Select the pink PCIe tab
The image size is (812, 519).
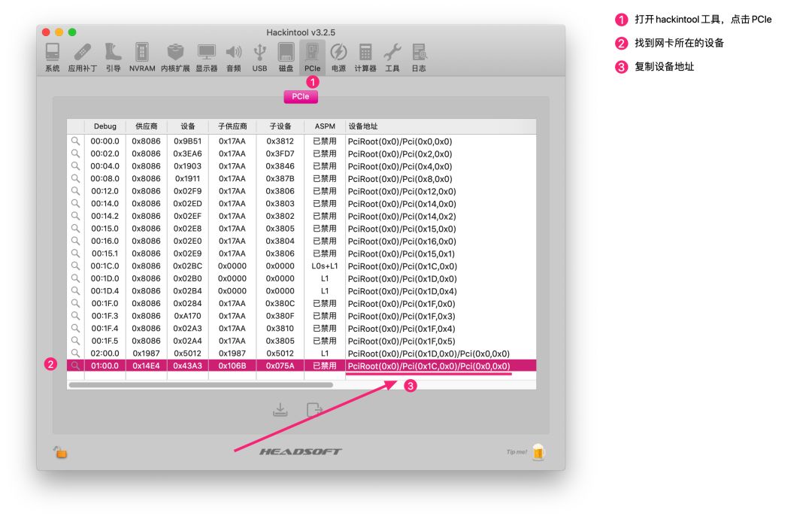(301, 96)
